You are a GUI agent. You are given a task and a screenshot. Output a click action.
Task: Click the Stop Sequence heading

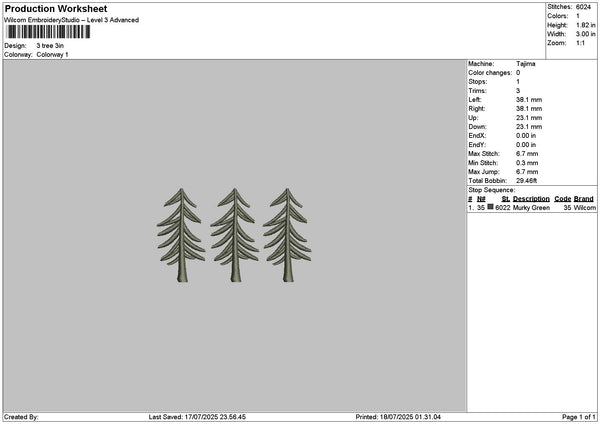pyautogui.click(x=492, y=190)
